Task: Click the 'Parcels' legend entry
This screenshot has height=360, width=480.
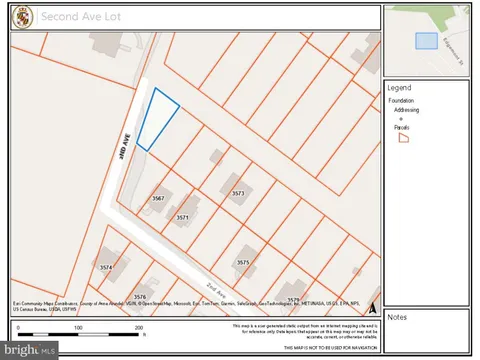Action: click(402, 127)
